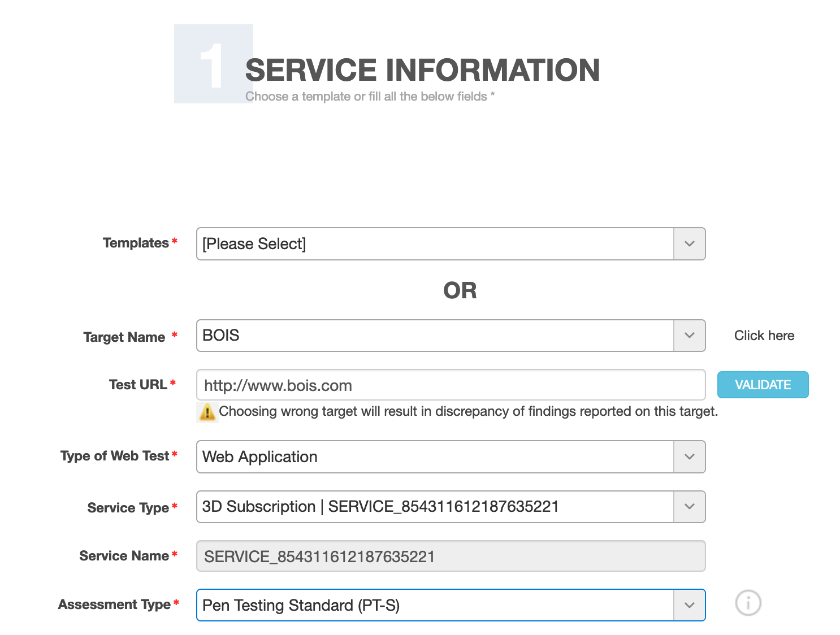The width and height of the screenshot is (840, 635).
Task: Expand the Service Type dropdown arrow
Action: coord(689,507)
